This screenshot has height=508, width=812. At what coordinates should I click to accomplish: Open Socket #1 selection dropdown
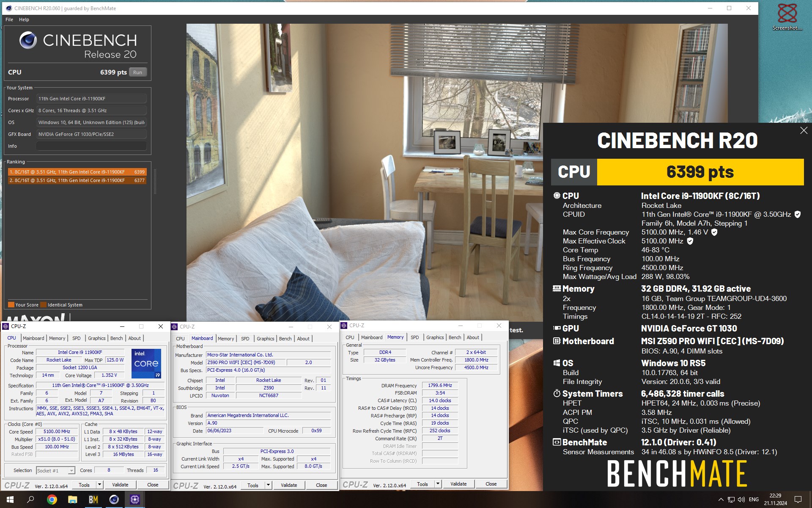click(55, 470)
